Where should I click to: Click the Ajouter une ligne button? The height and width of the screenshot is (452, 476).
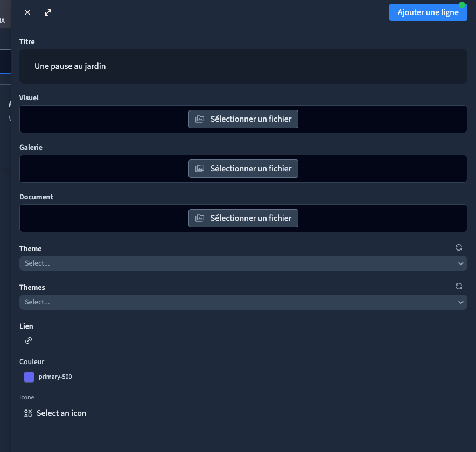click(428, 12)
